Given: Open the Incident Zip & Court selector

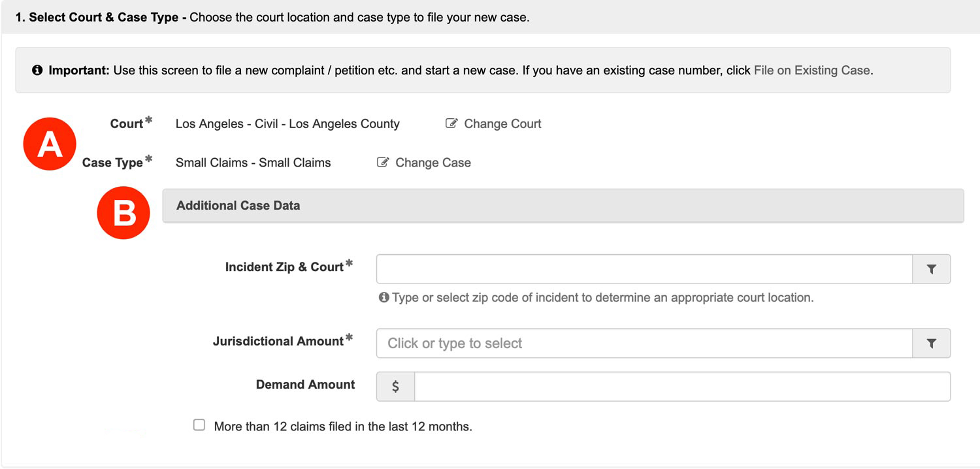Looking at the screenshot, I should (644, 268).
